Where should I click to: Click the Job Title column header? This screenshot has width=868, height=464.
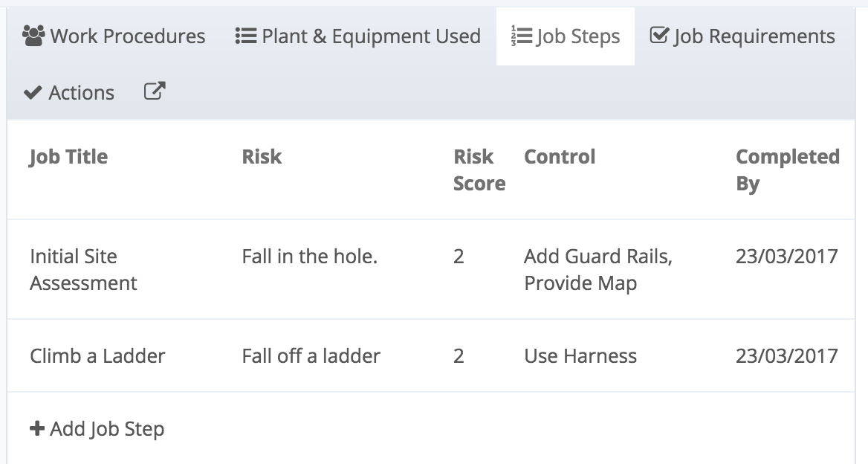68,157
